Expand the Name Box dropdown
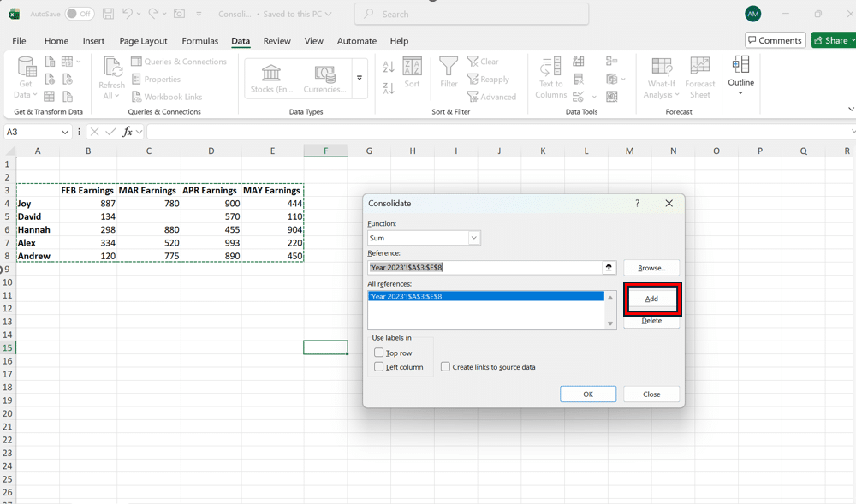 [x=65, y=132]
